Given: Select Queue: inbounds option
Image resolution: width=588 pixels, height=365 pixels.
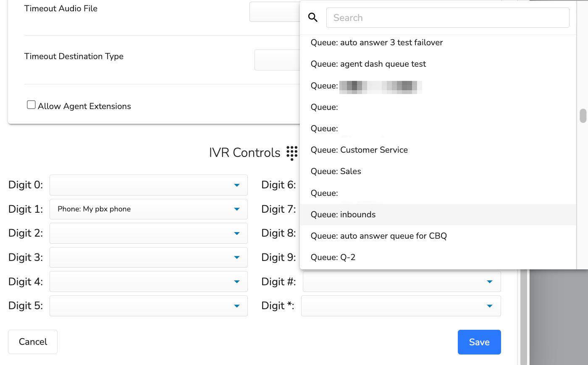Looking at the screenshot, I should point(438,214).
